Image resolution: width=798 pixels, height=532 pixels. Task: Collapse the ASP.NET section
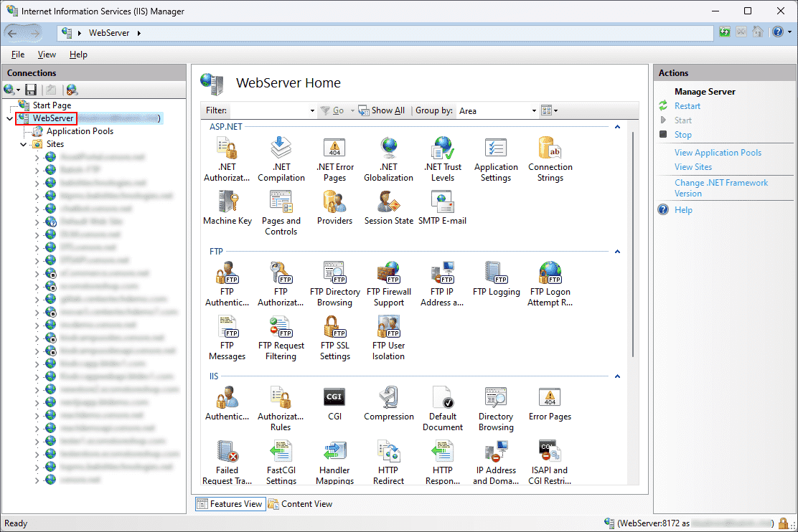click(x=616, y=127)
